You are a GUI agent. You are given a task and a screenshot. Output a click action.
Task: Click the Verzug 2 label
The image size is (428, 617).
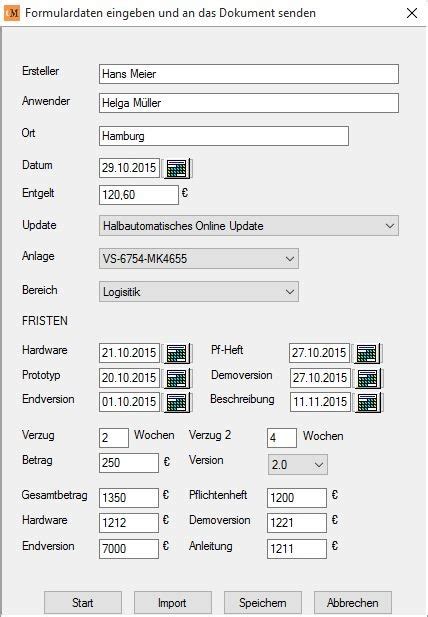click(210, 435)
